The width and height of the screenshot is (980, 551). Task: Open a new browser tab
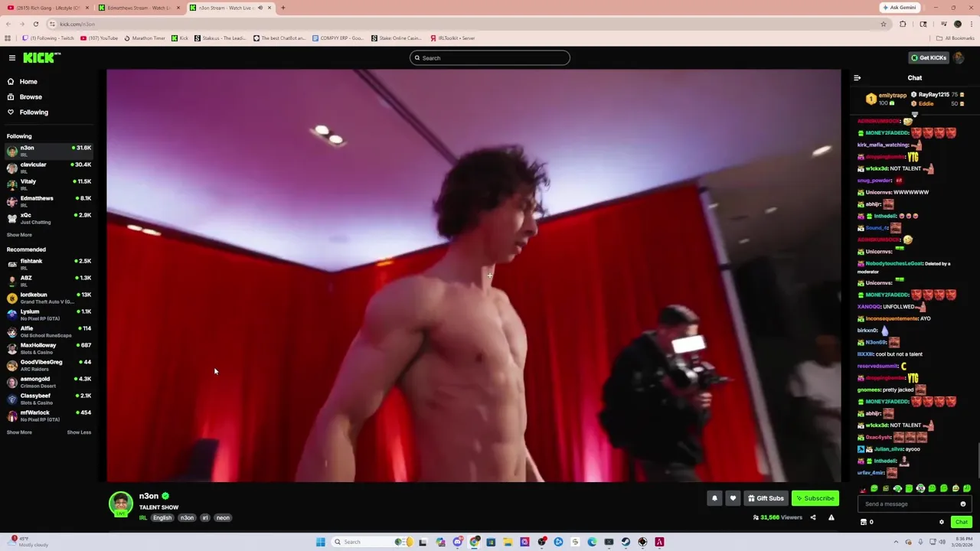pos(283,8)
